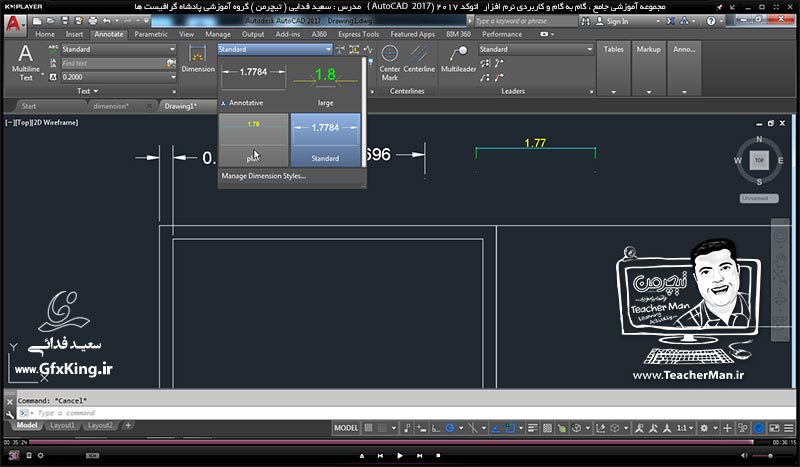The height and width of the screenshot is (467, 800).
Task: Switch to the Layout1 tab
Action: (x=62, y=425)
